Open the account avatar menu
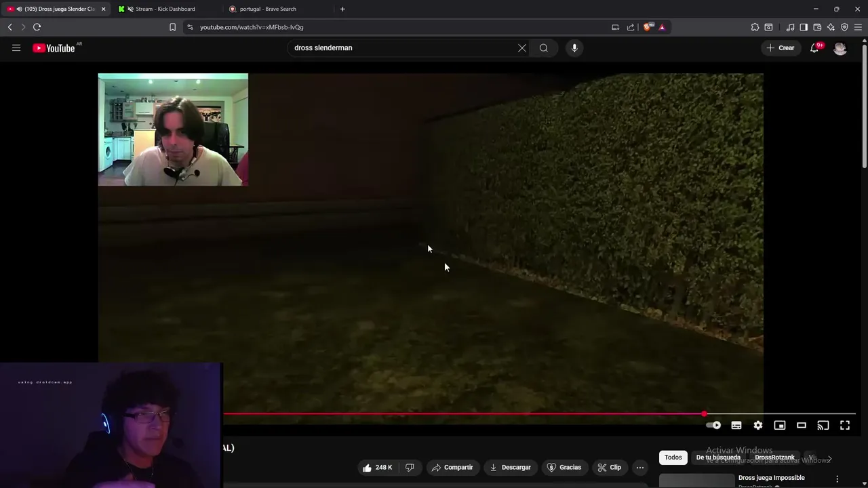The image size is (868, 488). coord(840,48)
